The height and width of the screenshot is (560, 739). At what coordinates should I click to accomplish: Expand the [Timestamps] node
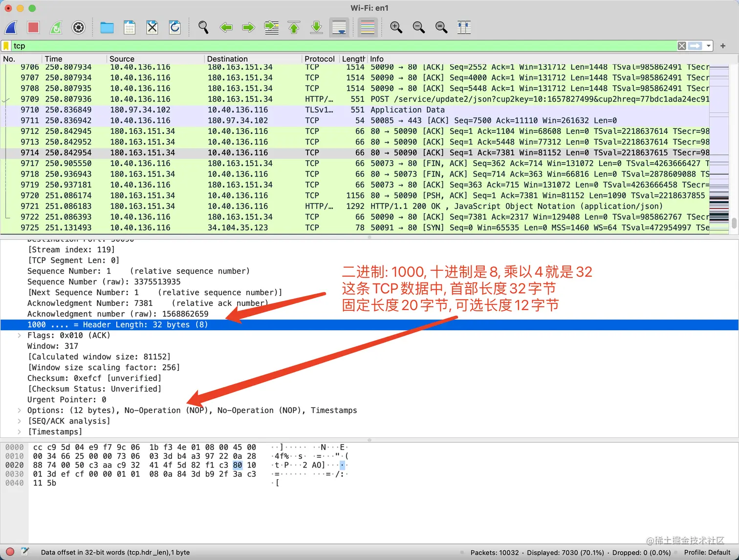tap(19, 432)
